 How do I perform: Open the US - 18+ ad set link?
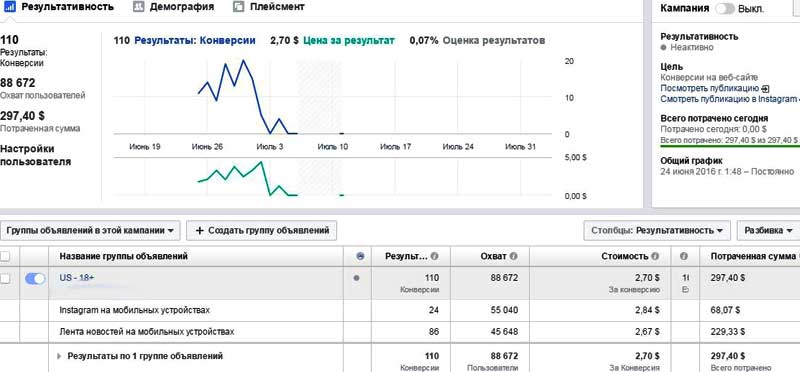pos(77,277)
